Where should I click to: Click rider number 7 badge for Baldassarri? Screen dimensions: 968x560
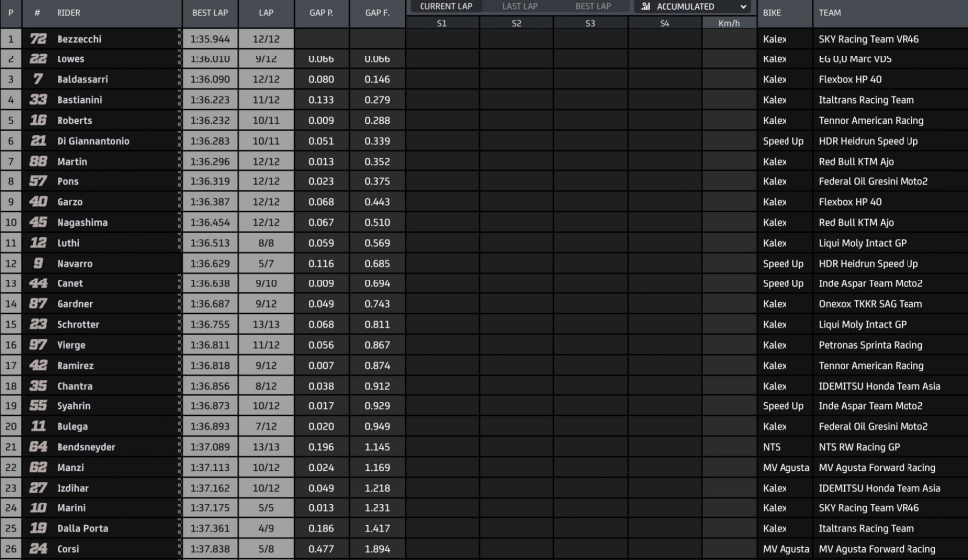point(38,79)
